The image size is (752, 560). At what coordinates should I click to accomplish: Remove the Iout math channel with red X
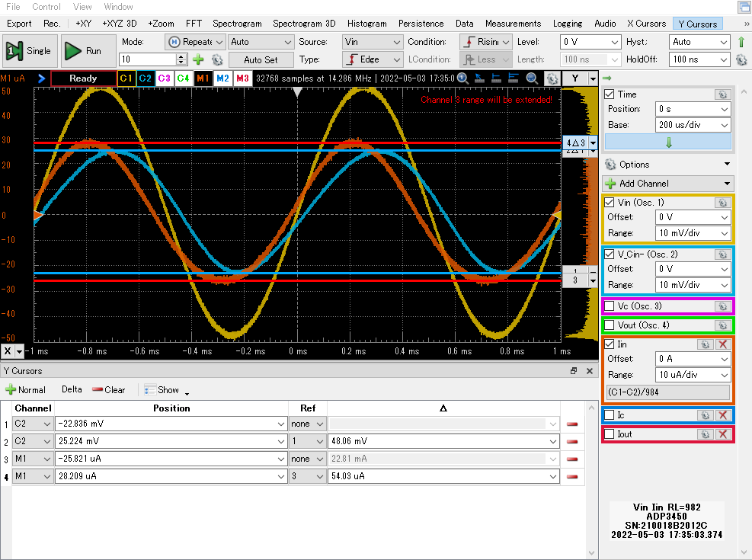point(723,434)
